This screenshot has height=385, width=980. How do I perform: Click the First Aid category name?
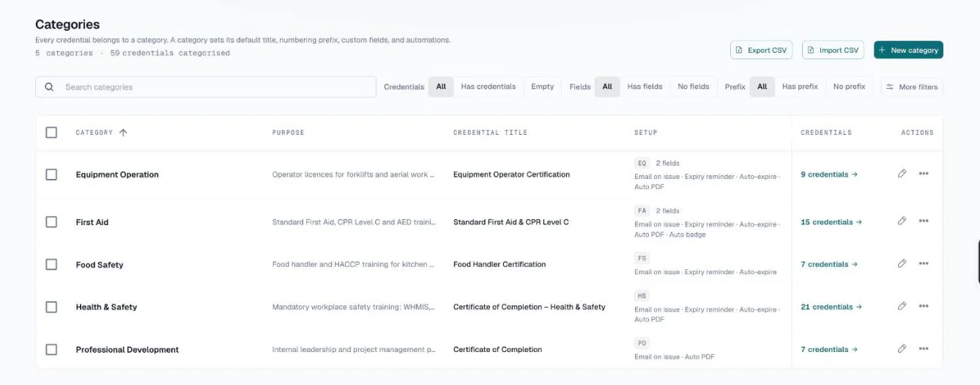pyautogui.click(x=92, y=222)
